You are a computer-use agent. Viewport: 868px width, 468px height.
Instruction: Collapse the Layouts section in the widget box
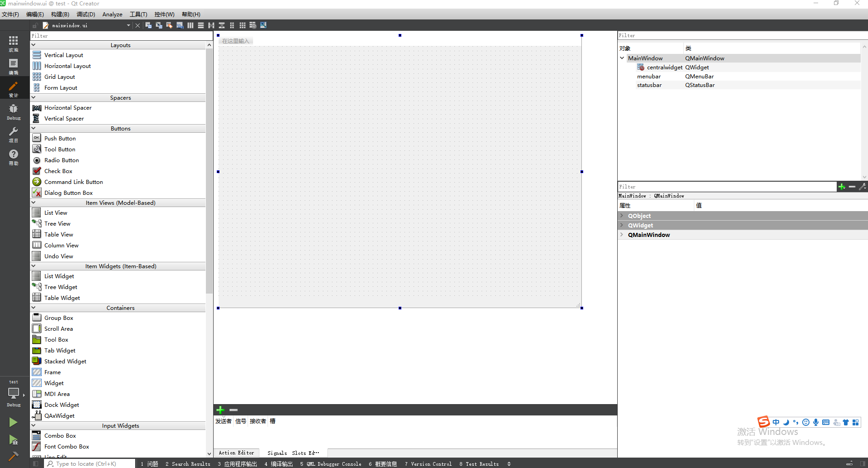click(33, 44)
